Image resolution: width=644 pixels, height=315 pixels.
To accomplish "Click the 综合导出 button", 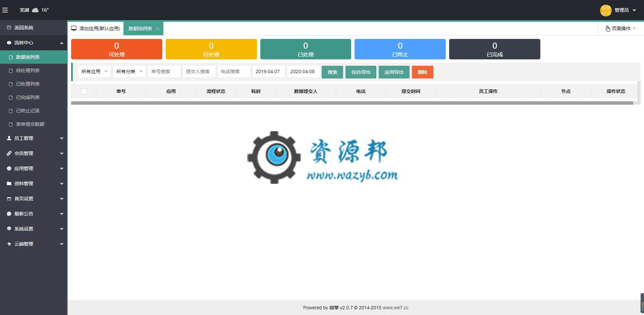I will click(x=361, y=72).
